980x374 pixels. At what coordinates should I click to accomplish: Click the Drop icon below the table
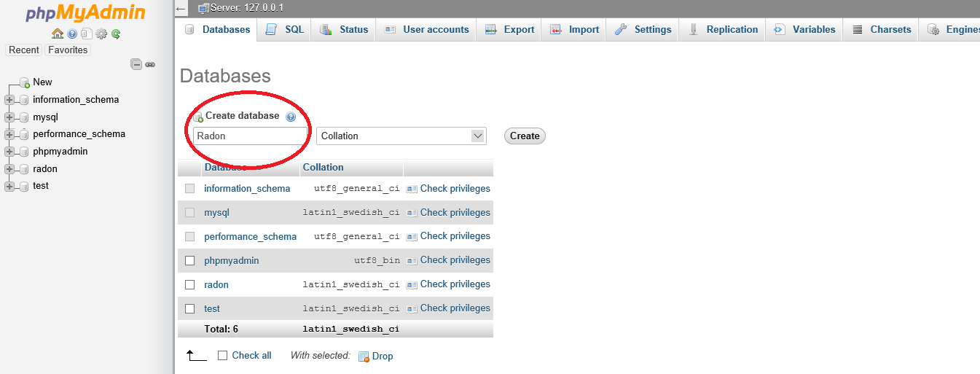[x=364, y=357]
